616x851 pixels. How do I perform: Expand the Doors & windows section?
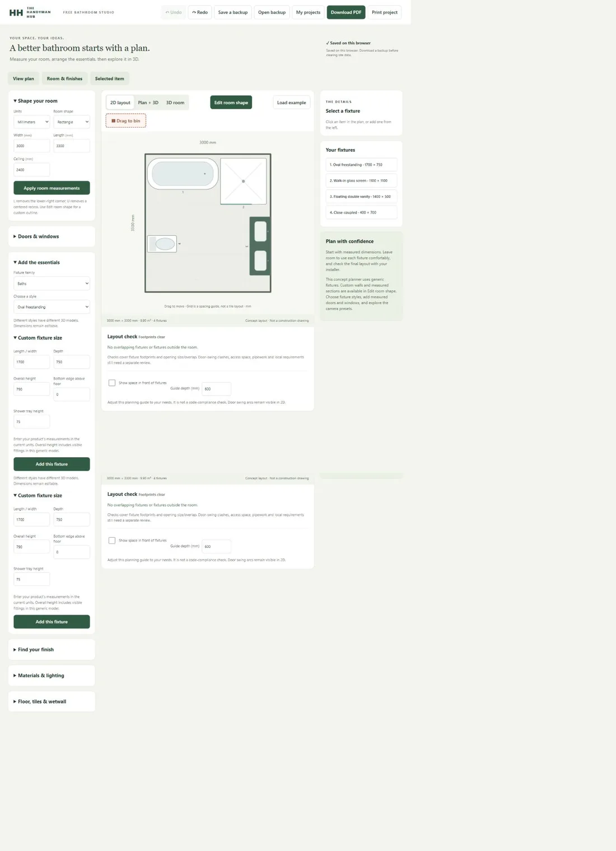[52, 236]
